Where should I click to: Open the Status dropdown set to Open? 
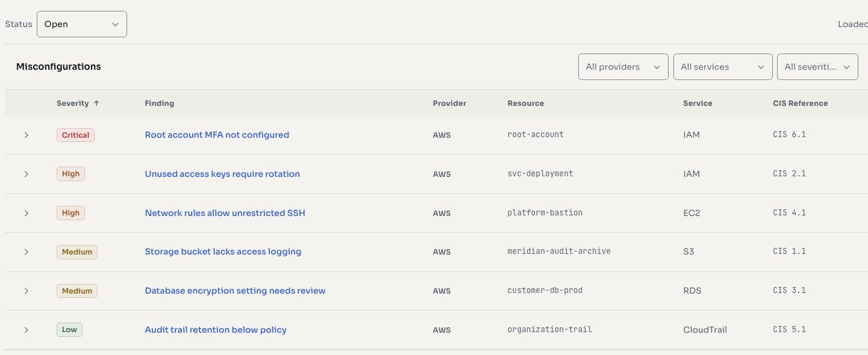click(82, 24)
